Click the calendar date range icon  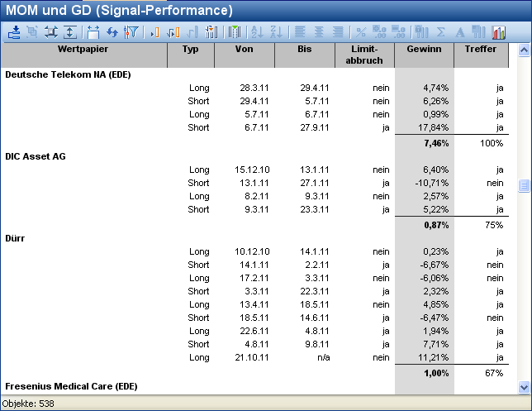pyautogui.click(x=93, y=32)
